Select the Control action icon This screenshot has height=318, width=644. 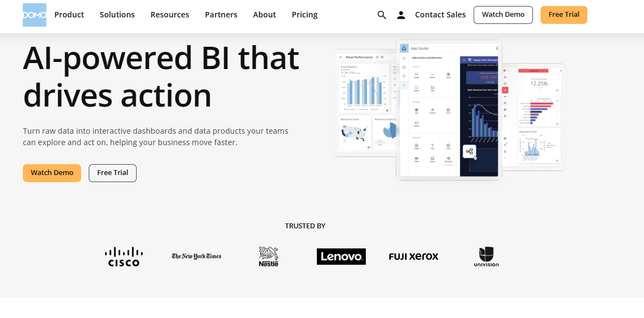pyautogui.click(x=432, y=110)
